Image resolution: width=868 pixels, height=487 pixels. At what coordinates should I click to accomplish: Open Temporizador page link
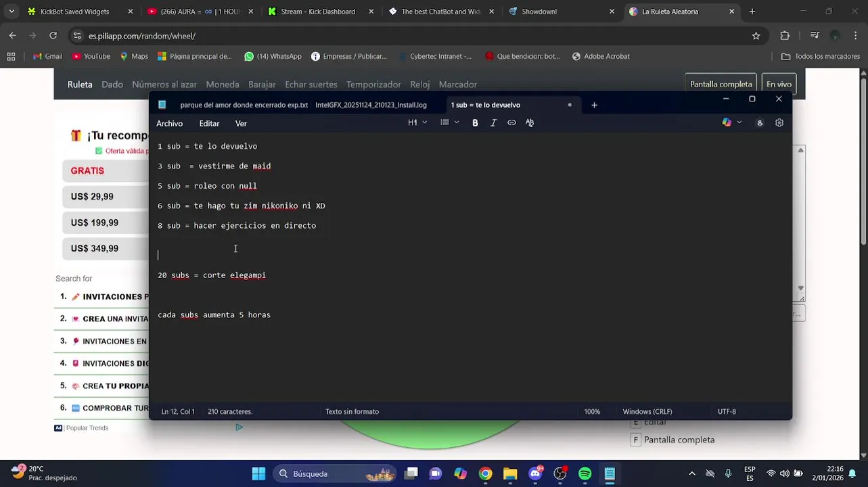(373, 85)
